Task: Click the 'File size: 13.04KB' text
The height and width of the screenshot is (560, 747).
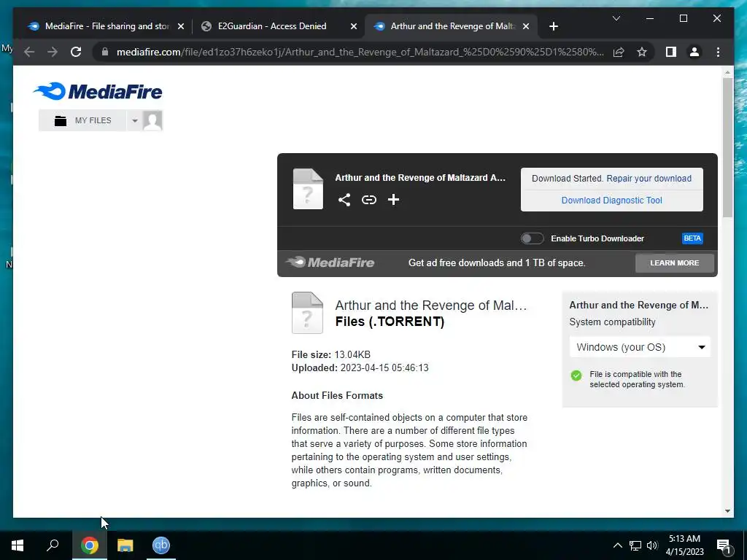Action: point(331,355)
